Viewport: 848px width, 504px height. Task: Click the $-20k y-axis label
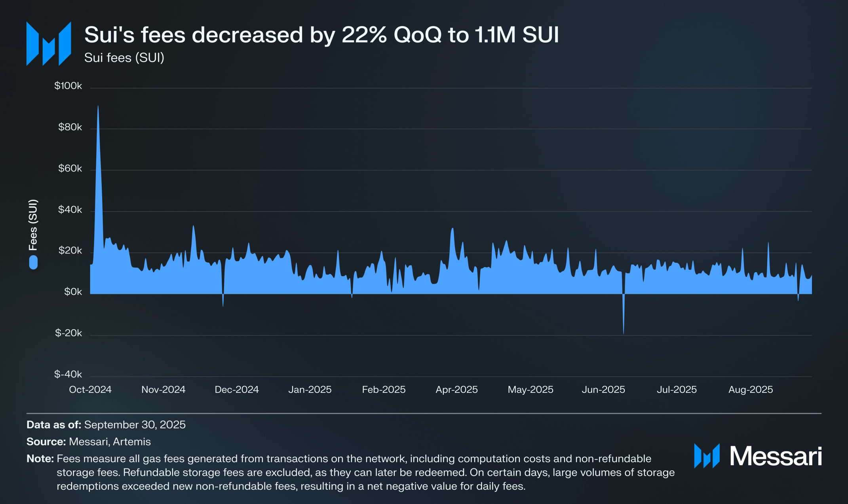tap(68, 333)
